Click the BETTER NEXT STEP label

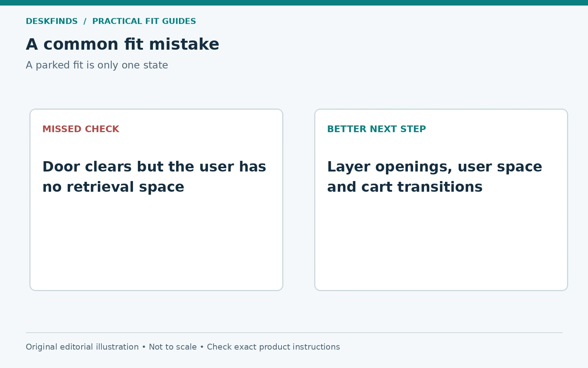[376, 129]
